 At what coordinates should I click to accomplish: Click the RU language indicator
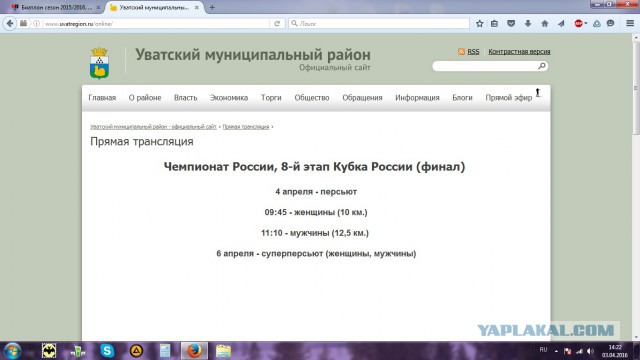(543, 350)
